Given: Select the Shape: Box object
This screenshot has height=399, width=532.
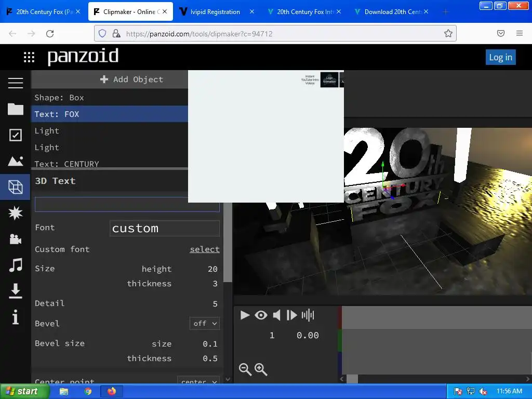Looking at the screenshot, I should point(110,98).
